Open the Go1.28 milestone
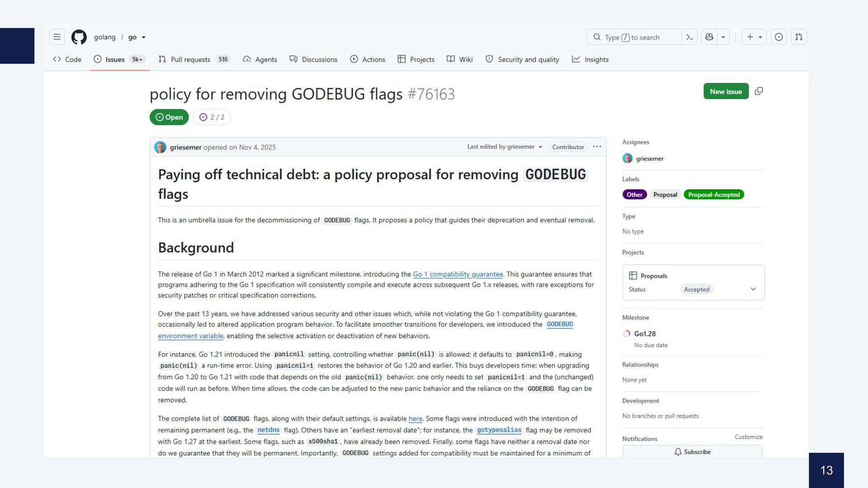868x488 pixels. pos(645,334)
